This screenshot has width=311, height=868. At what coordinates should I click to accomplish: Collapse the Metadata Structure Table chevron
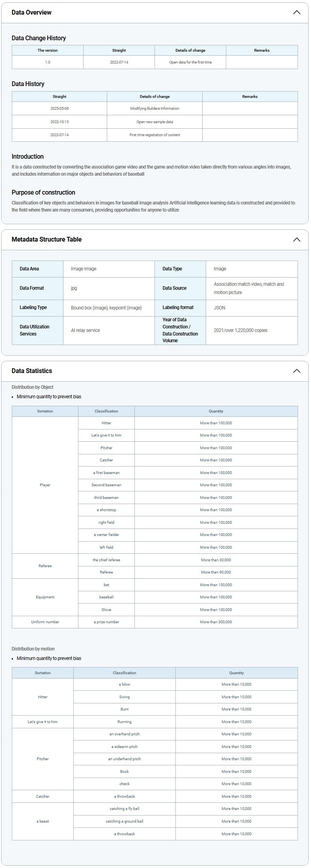(296, 240)
